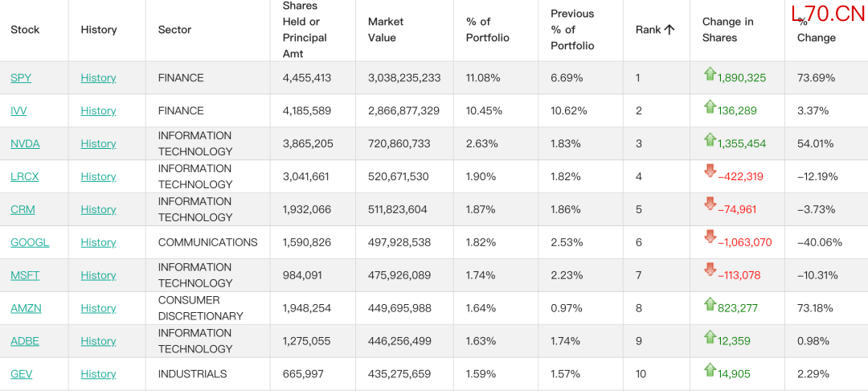Open History link for GOOGL row
The image size is (868, 391).
99,243
